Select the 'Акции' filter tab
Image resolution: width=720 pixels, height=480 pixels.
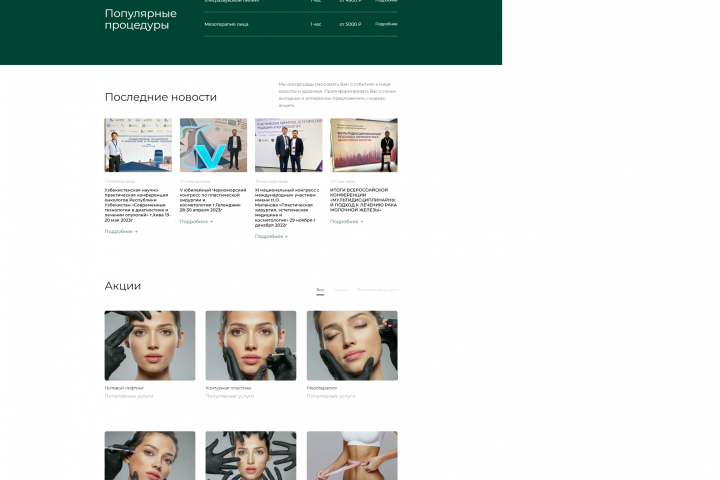340,290
